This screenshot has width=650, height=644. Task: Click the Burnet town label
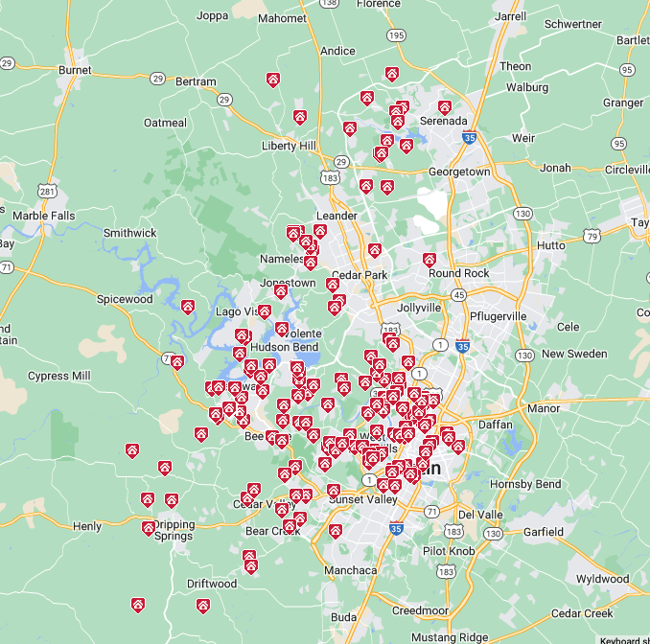coord(75,70)
